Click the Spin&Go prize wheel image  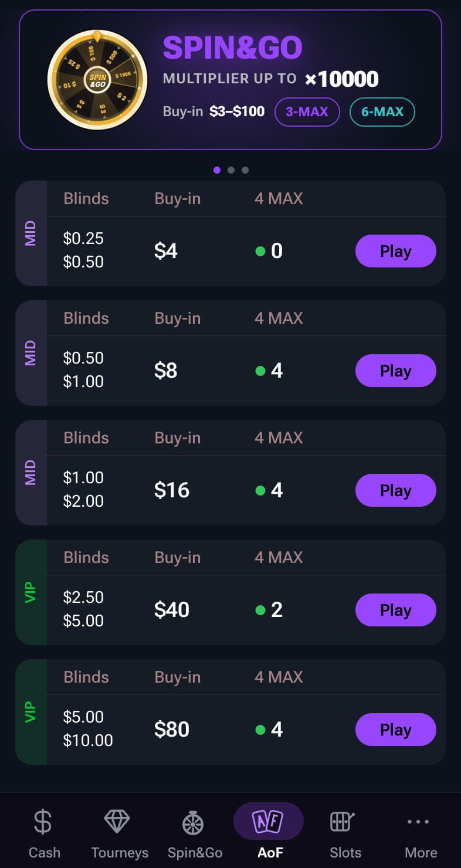[97, 79]
